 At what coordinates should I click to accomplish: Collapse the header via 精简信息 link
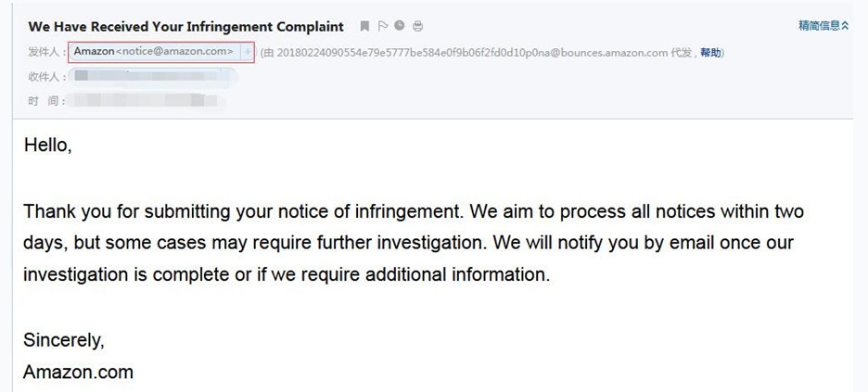pyautogui.click(x=823, y=25)
